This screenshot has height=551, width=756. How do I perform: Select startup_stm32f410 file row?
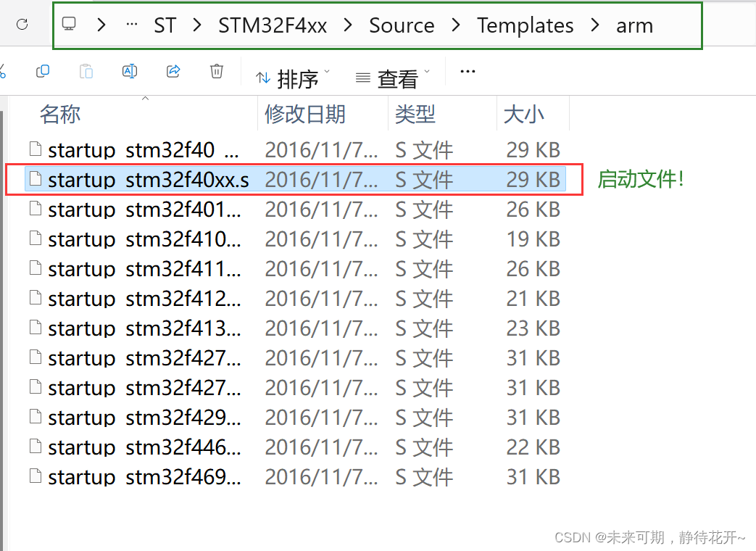coord(295,239)
